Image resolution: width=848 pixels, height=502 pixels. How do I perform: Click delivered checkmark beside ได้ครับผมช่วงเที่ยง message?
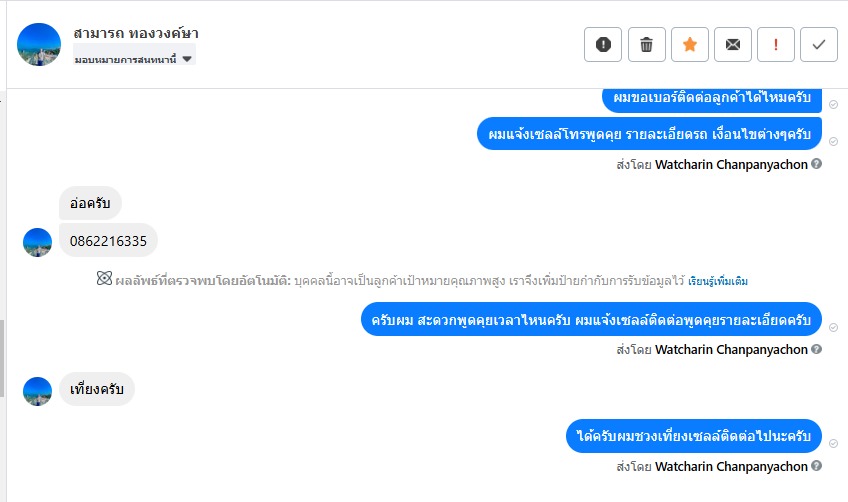click(x=834, y=443)
